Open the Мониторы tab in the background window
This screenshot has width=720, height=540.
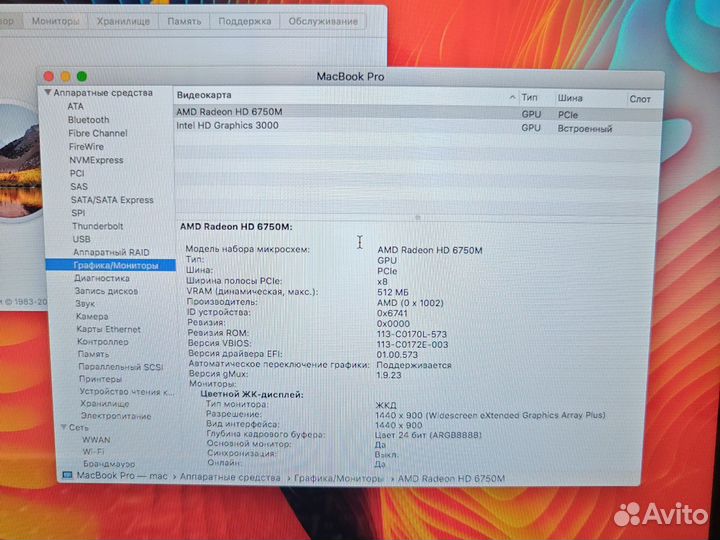click(x=55, y=21)
